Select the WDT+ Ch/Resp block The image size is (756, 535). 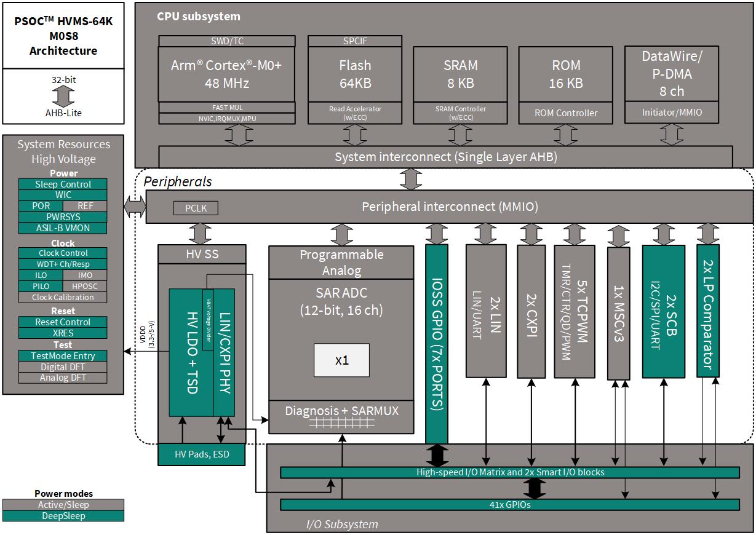coord(63,264)
